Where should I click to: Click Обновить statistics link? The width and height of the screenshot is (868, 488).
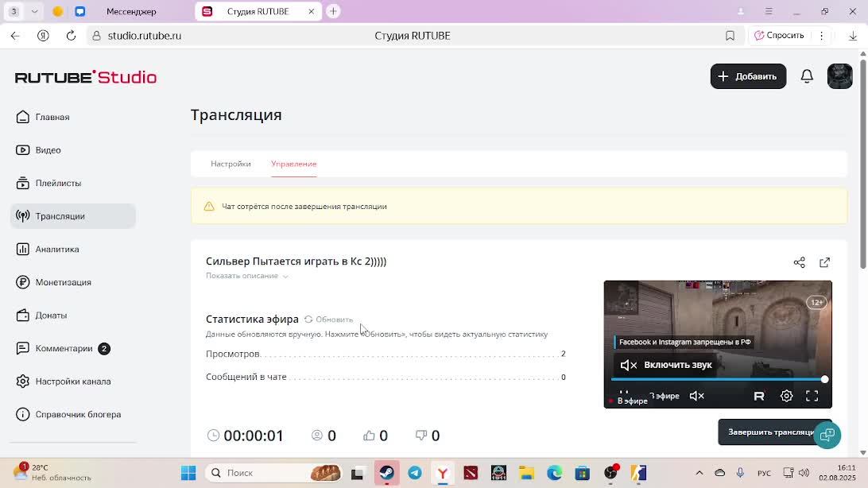pyautogui.click(x=328, y=320)
